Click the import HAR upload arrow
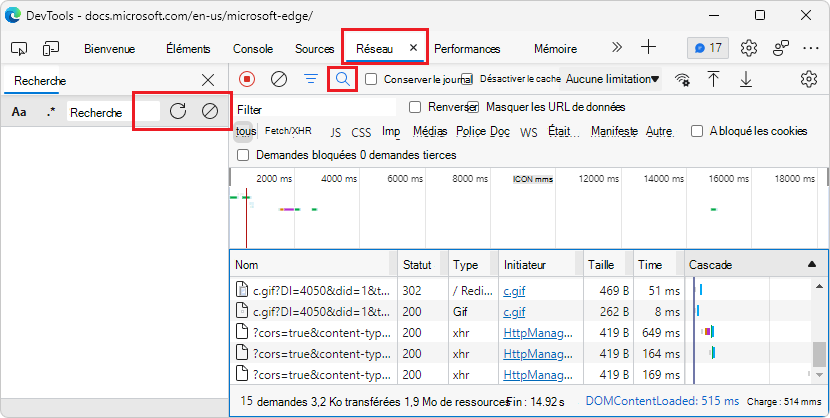Viewport: 830px width, 418px height. click(714, 79)
